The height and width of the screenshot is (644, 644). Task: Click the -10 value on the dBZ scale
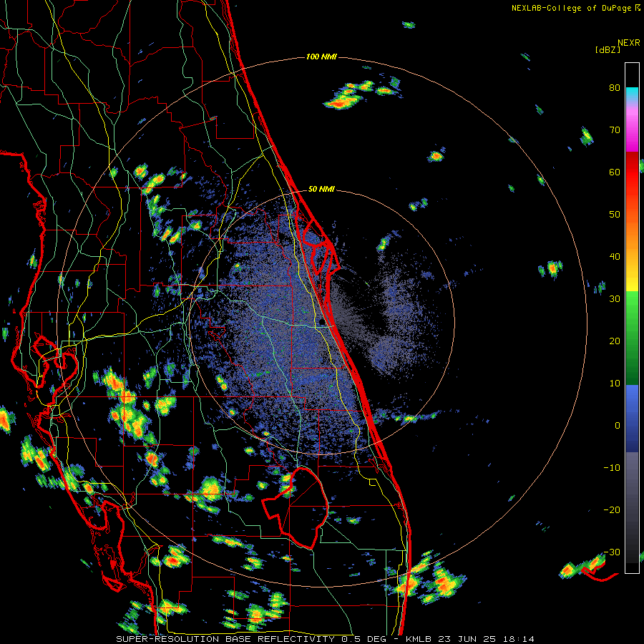612,468
